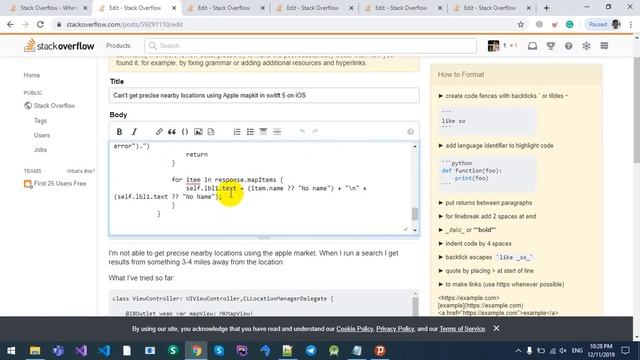
Task: Open File Explorer from the taskbar
Action: 35,351
